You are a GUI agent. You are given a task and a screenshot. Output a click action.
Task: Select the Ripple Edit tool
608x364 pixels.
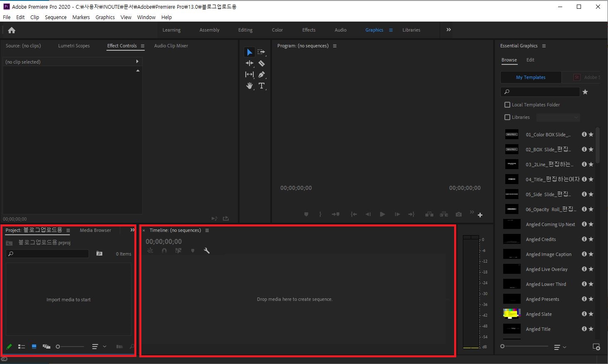[x=249, y=63]
